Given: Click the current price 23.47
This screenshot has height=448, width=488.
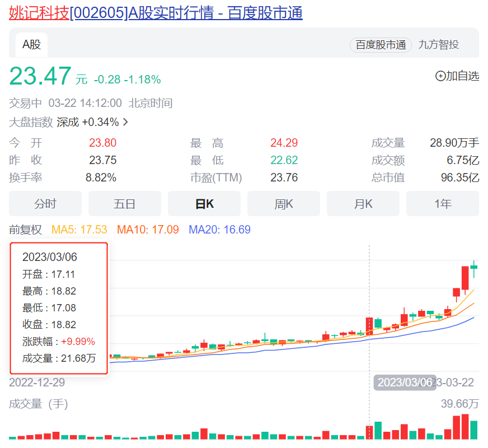Looking at the screenshot, I should 40,77.
